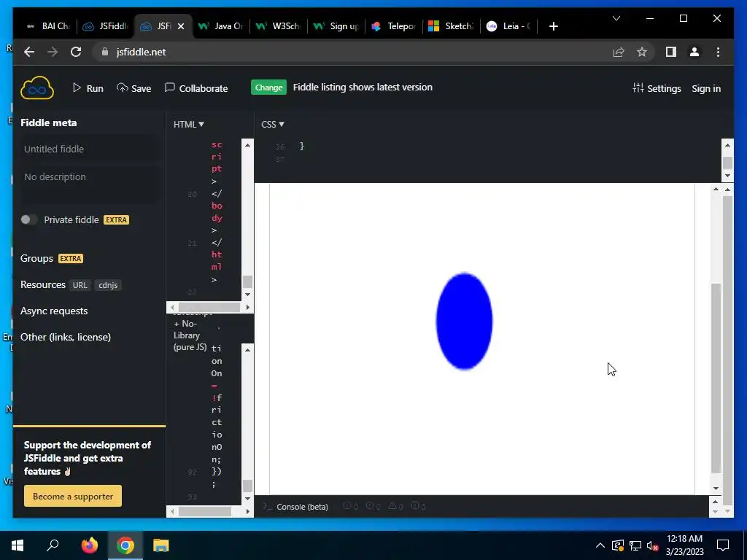Switch to the Java tab

tap(222, 26)
